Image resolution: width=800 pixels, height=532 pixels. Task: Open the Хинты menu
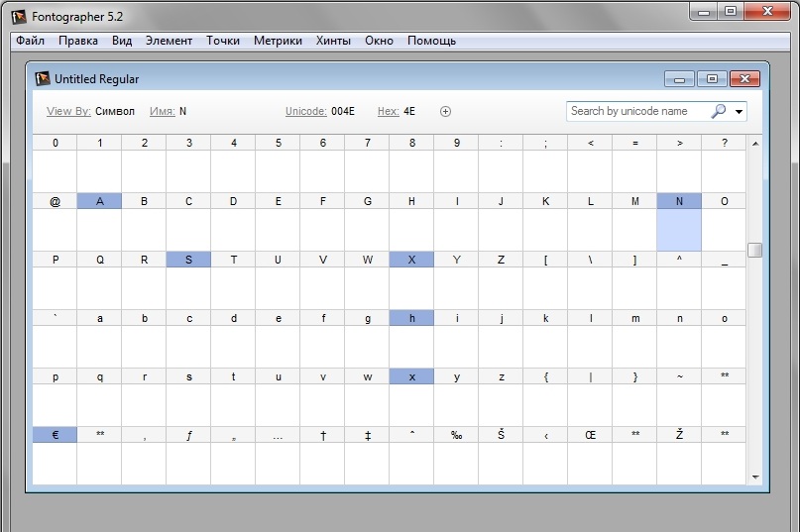[333, 41]
